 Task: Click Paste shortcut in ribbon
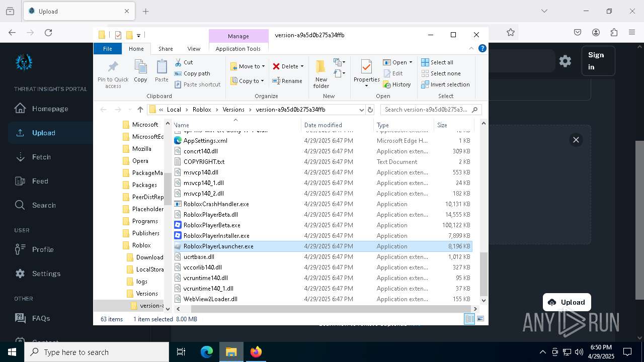point(197,84)
